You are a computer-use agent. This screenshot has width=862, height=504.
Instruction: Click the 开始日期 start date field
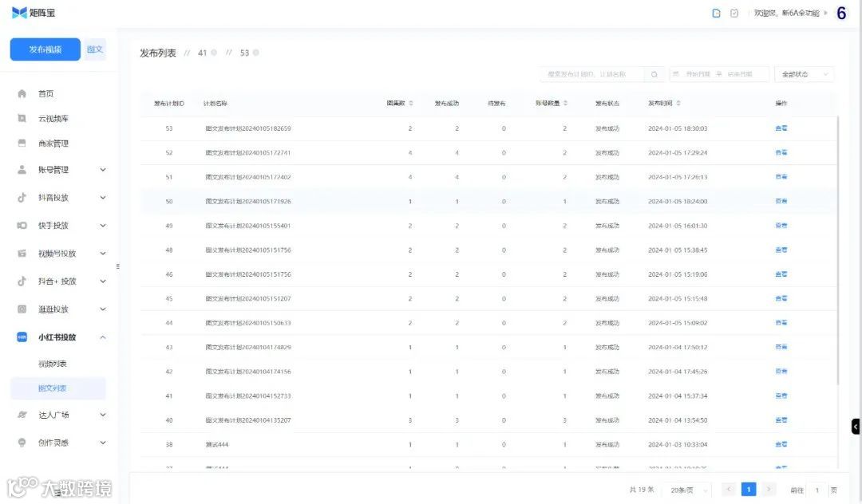tap(698, 75)
